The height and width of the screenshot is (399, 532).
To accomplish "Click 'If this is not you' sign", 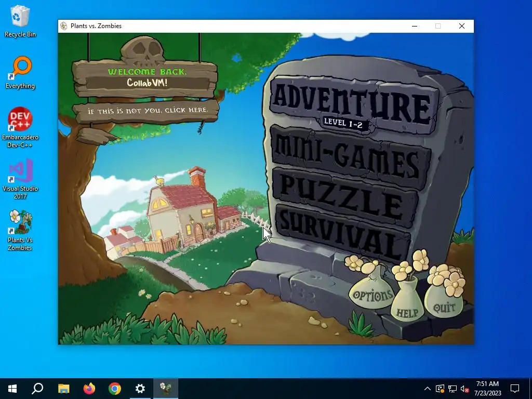I will [146, 111].
